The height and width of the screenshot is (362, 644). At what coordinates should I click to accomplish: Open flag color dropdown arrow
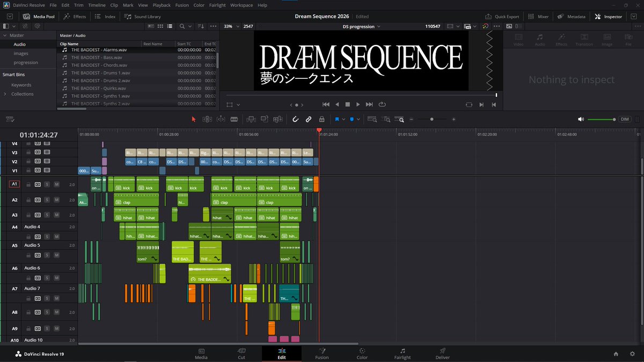[x=343, y=120]
